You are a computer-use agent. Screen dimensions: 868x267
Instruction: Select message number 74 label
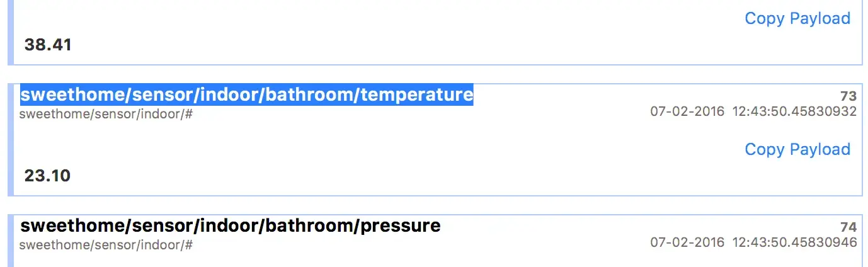tap(848, 228)
